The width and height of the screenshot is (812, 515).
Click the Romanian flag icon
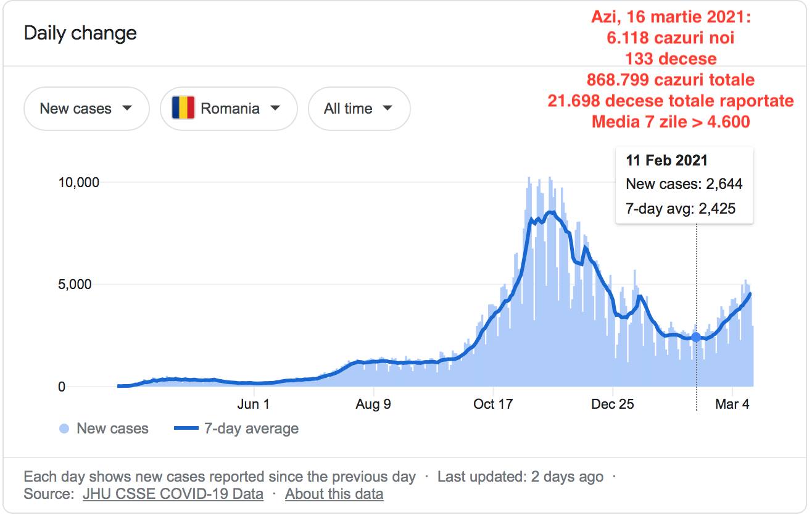pyautogui.click(x=183, y=109)
